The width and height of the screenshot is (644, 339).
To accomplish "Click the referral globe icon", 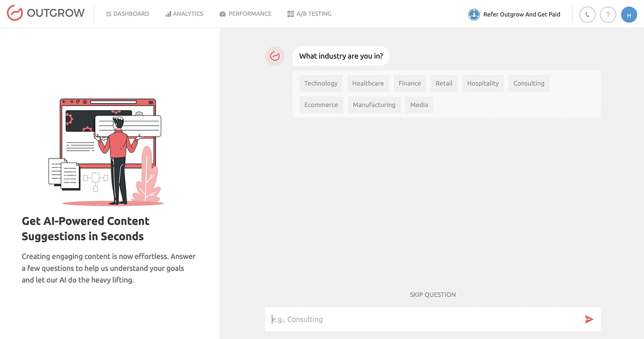I will coord(474,14).
